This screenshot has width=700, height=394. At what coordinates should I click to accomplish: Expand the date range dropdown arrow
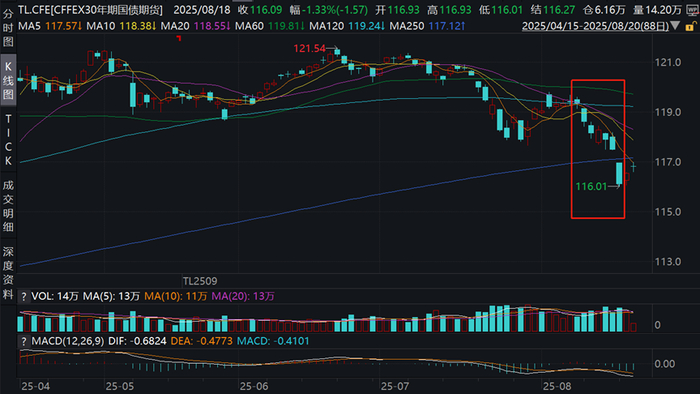675,26
